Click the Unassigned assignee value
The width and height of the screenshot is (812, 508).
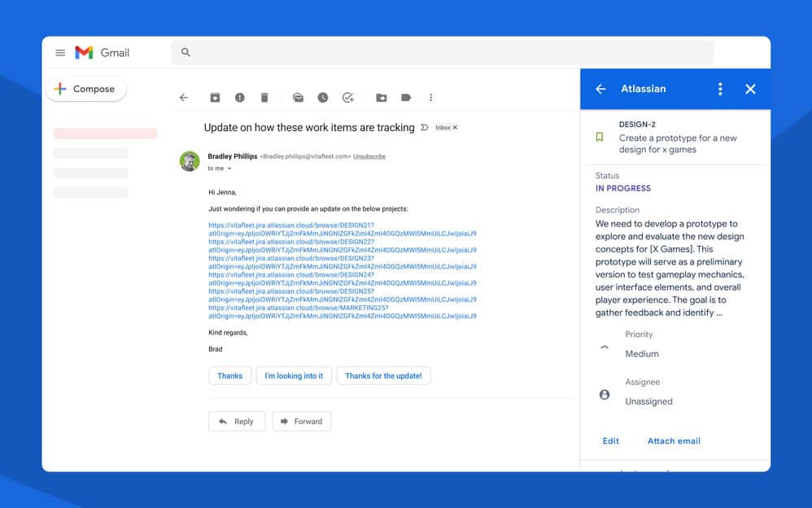point(649,401)
